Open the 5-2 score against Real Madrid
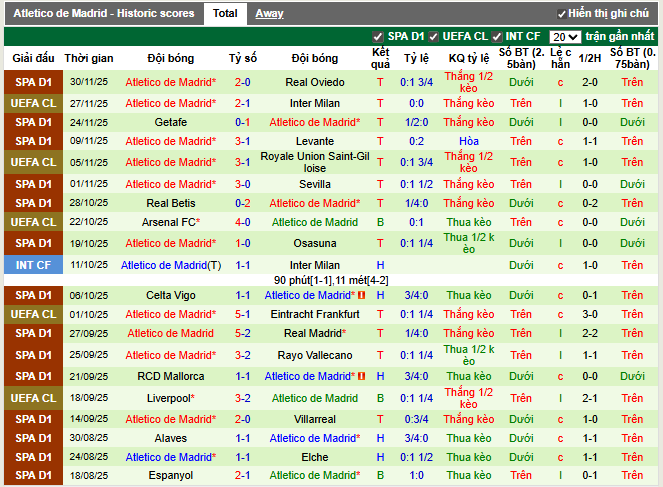The width and height of the screenshot is (663, 487). (x=243, y=333)
